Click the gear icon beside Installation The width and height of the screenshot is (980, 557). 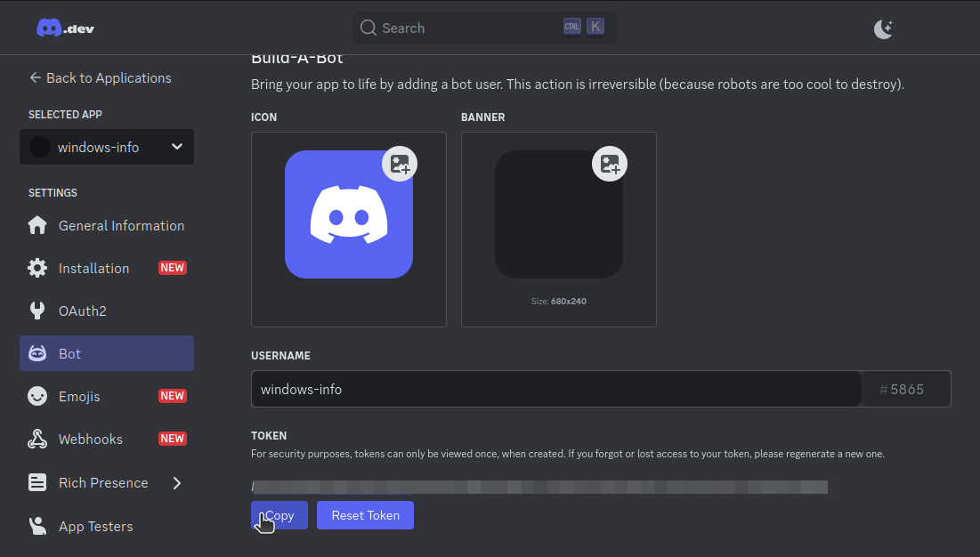[37, 269]
